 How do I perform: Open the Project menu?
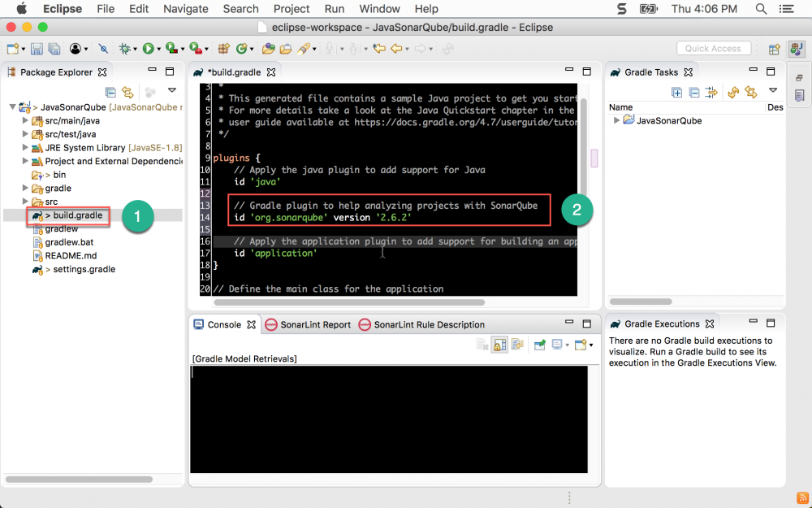tap(292, 9)
